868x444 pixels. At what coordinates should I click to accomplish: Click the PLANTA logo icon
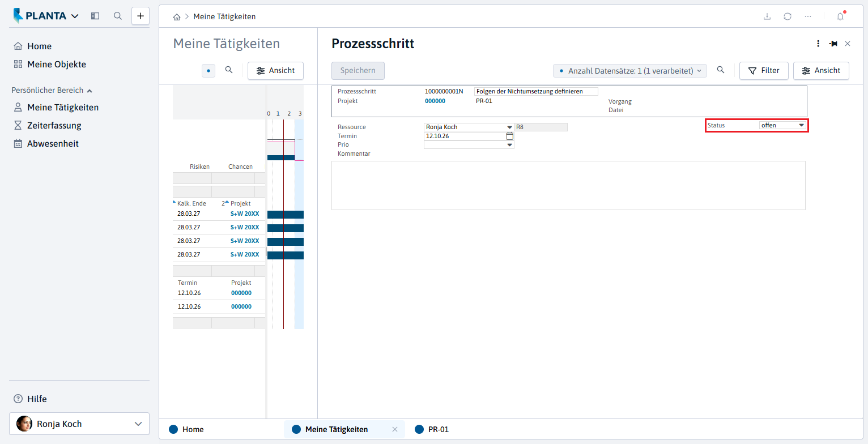pyautogui.click(x=18, y=16)
